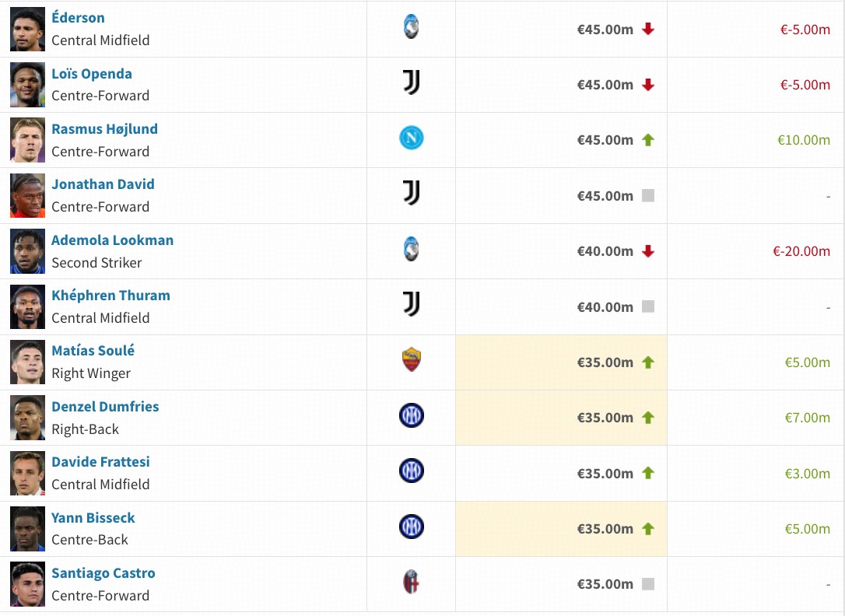Click Yann Bisseck's highlighted €35.00m value cell
845x616 pixels.
pos(605,529)
